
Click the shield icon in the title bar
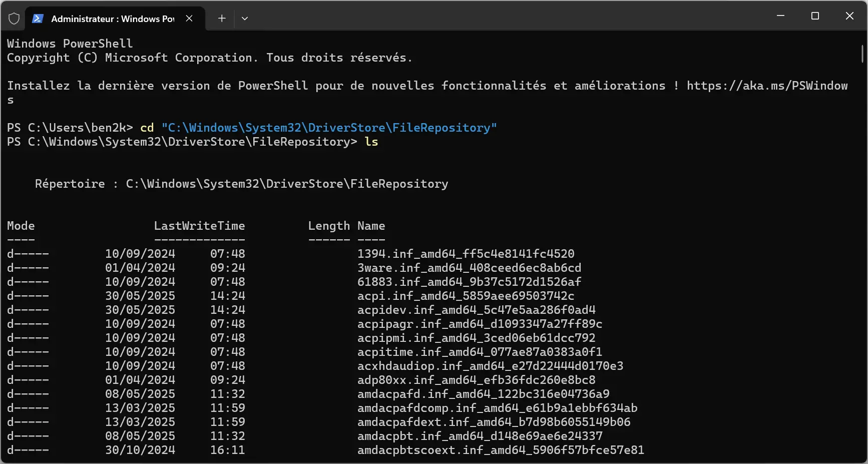14,19
